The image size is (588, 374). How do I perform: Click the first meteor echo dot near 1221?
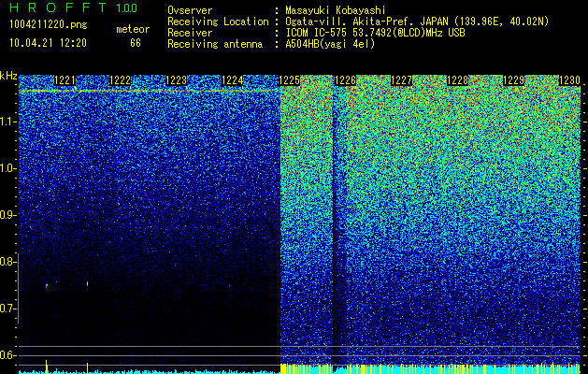pyautogui.click(x=47, y=285)
